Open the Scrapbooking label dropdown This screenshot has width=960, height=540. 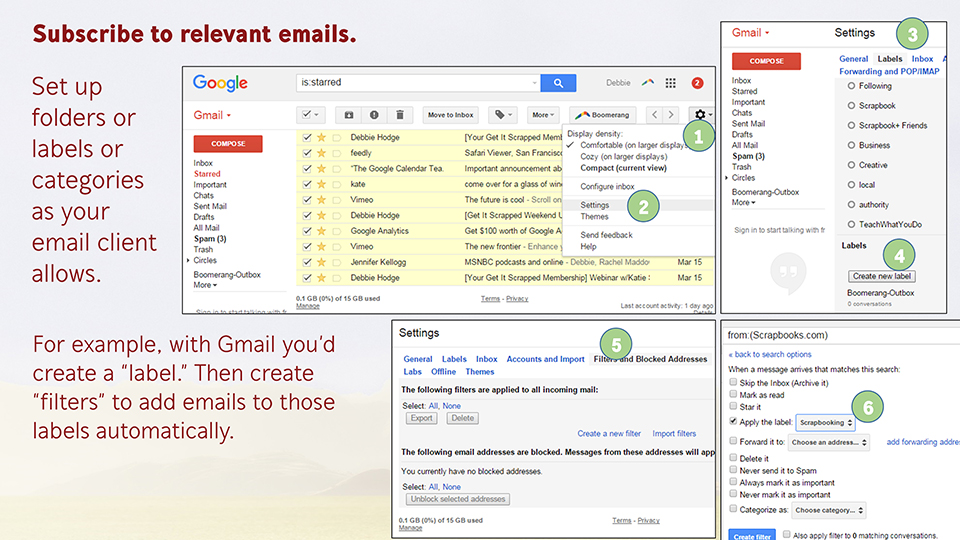825,422
